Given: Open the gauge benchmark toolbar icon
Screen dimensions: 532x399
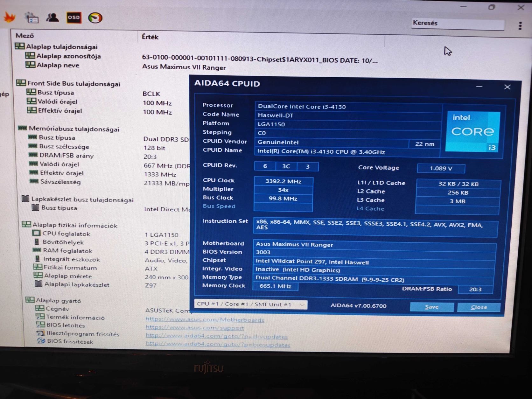Looking at the screenshot, I should (95, 18).
